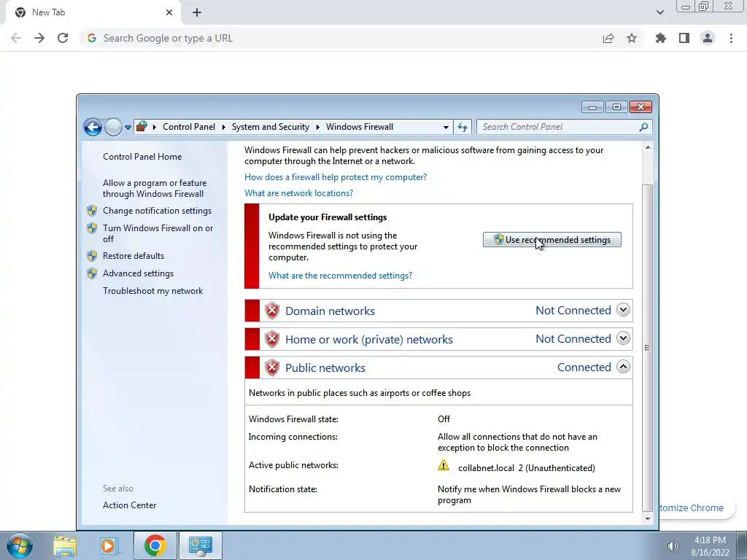Go back with Control Panel back arrow
This screenshot has width=747, height=560.
[93, 127]
